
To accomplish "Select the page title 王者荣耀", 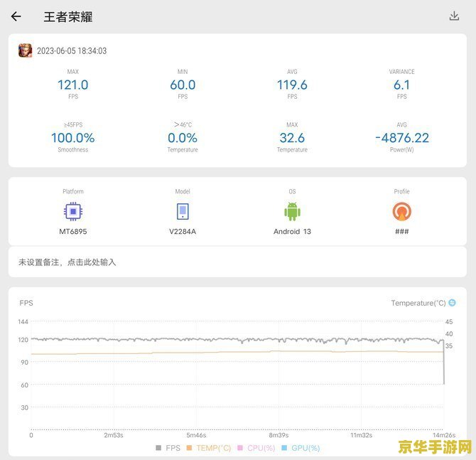I will (68, 17).
